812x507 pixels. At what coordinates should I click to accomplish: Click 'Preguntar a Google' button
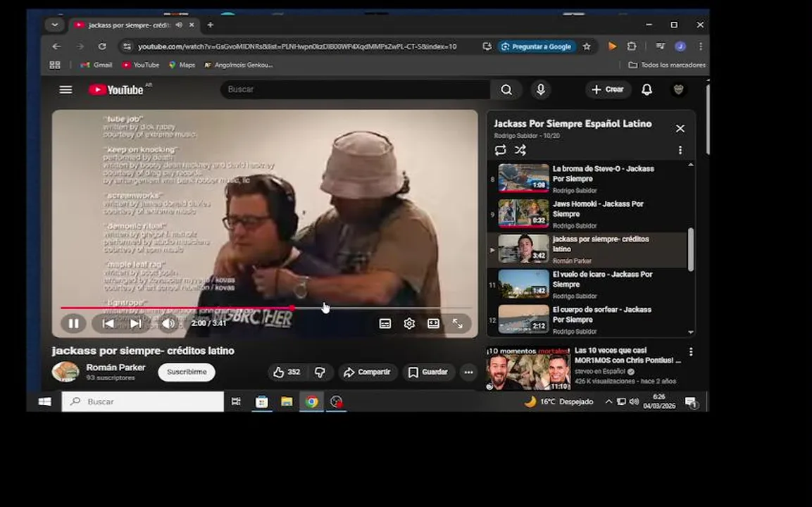pyautogui.click(x=537, y=46)
